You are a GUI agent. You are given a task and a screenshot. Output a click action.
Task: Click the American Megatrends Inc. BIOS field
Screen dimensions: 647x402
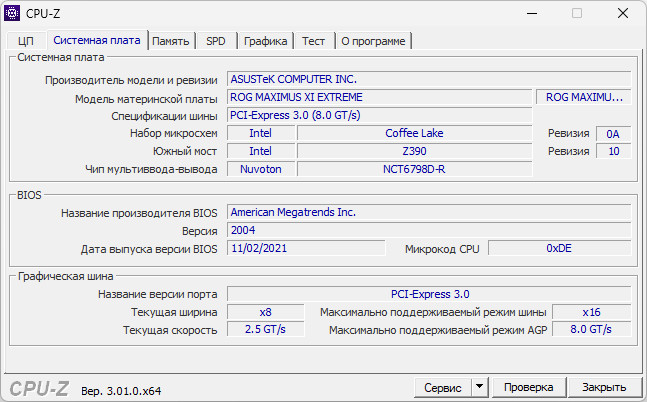coord(429,212)
